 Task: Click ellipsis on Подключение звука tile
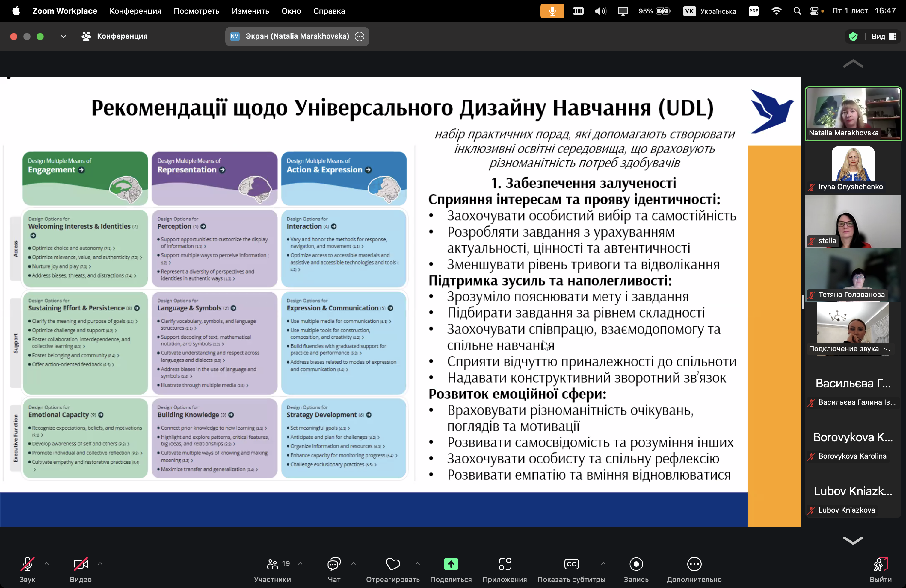(887, 349)
